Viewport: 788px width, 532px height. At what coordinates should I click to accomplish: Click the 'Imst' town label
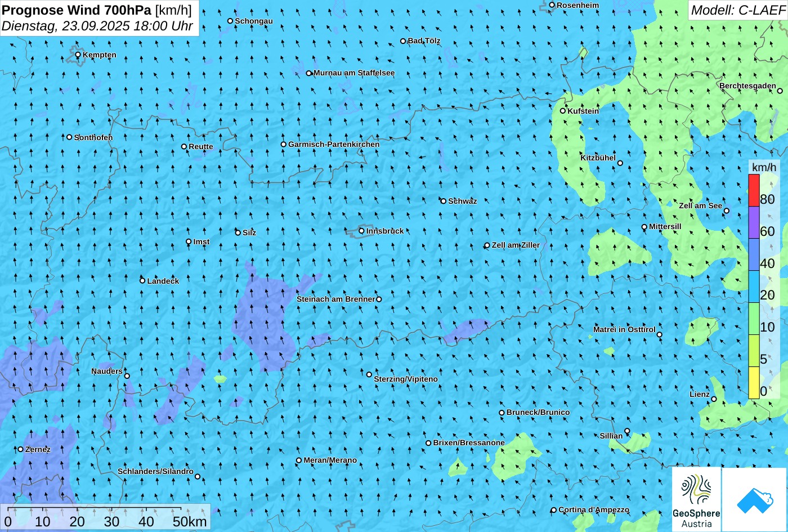(x=202, y=242)
